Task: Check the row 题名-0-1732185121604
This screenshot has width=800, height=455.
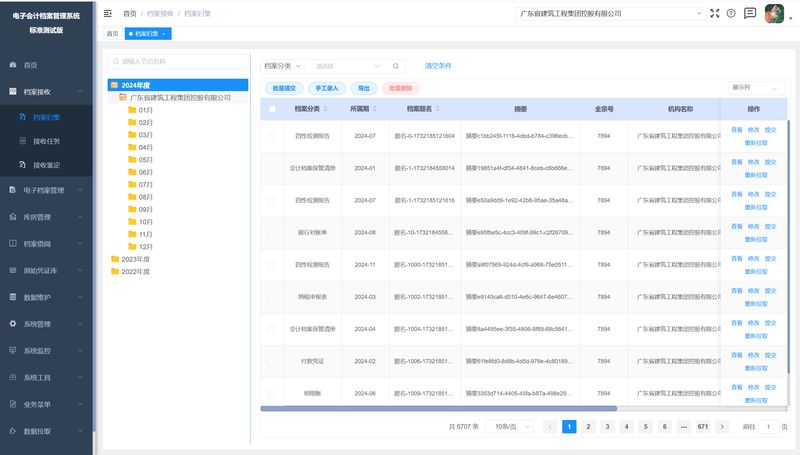Action: [271, 136]
